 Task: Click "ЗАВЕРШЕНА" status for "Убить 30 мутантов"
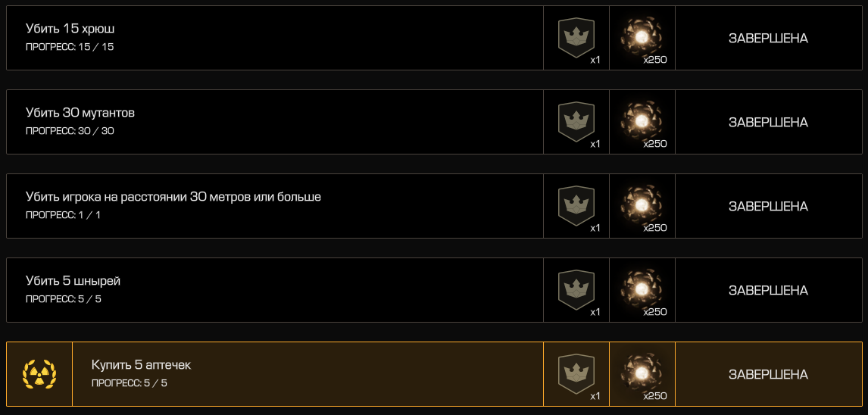(768, 123)
